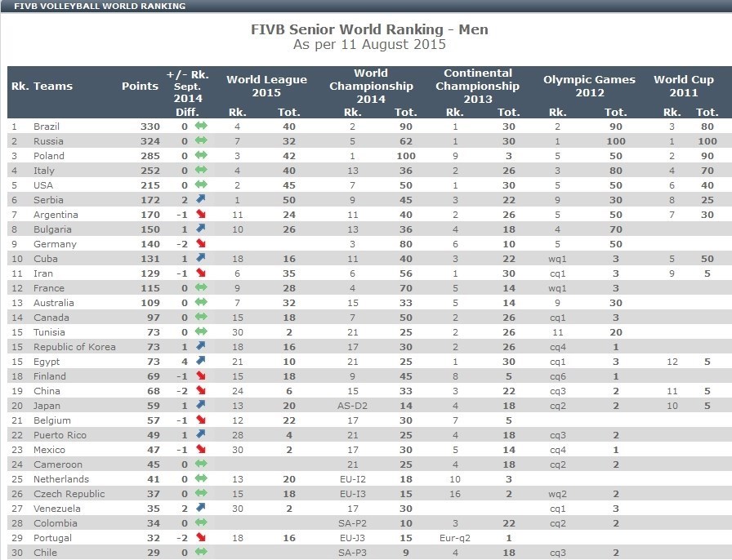732x560 pixels.
Task: Select Russia's 324 points value
Action: tap(148, 141)
